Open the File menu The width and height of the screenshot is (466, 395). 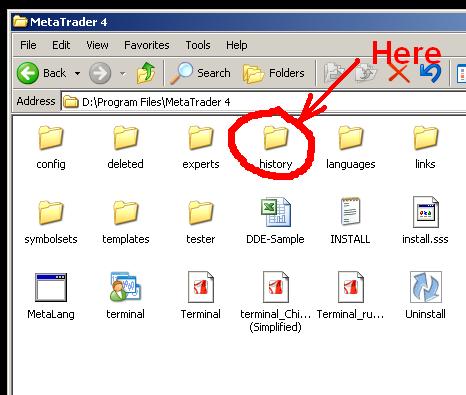[28, 45]
